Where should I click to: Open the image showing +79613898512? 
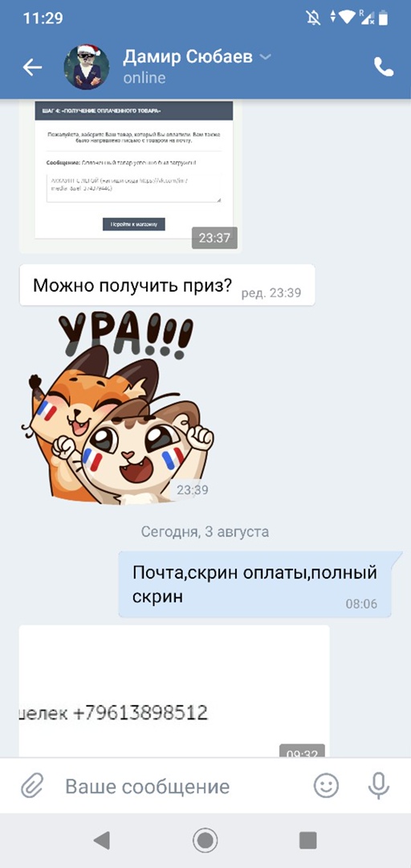click(174, 692)
